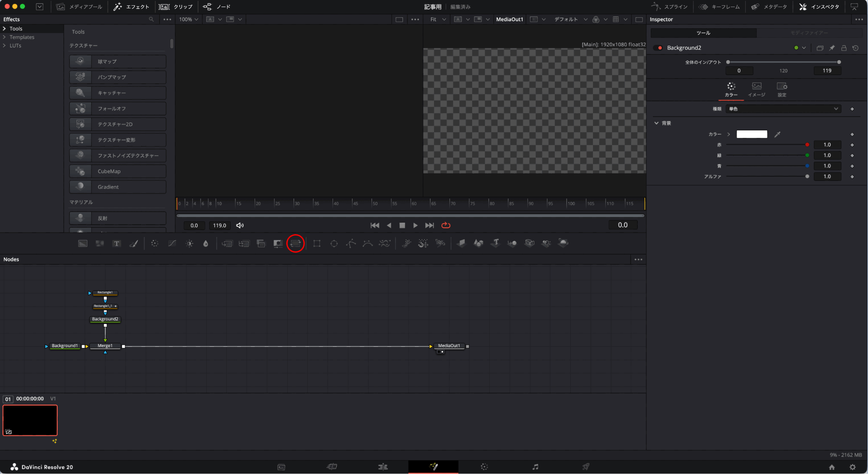Open the モディファイアー tab
The width and height of the screenshot is (868, 474).
809,33
